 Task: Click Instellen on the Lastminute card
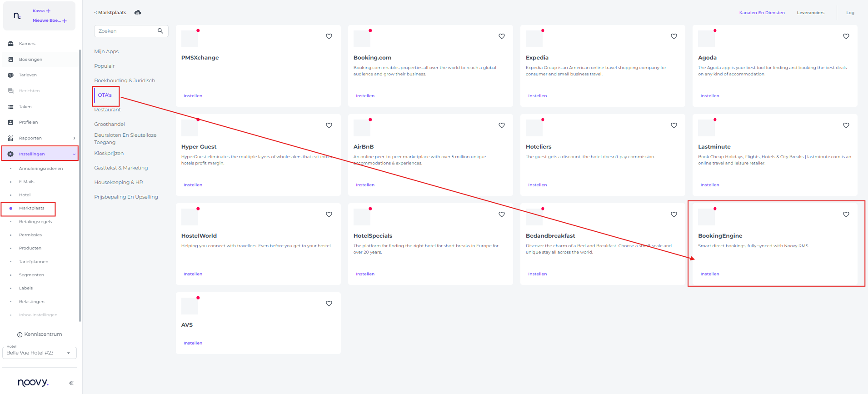[x=710, y=185]
